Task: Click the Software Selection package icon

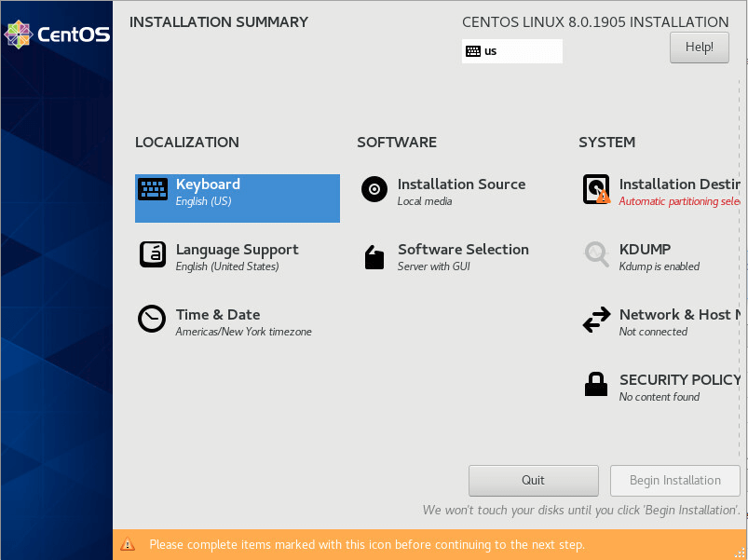Action: pyautogui.click(x=374, y=257)
